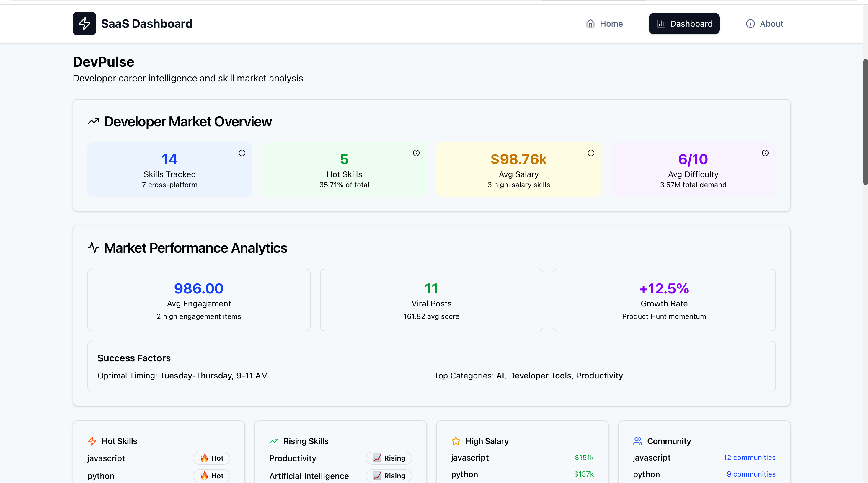
Task: Click the page's vertical scrollbar thumb
Action: tap(865, 121)
